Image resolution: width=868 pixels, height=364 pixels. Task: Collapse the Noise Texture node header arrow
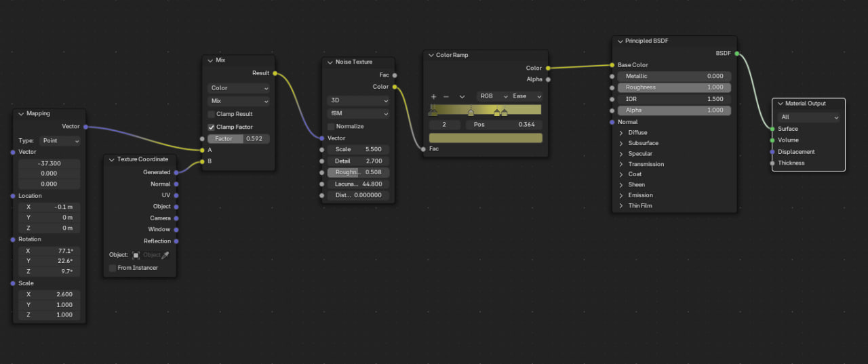pyautogui.click(x=330, y=62)
